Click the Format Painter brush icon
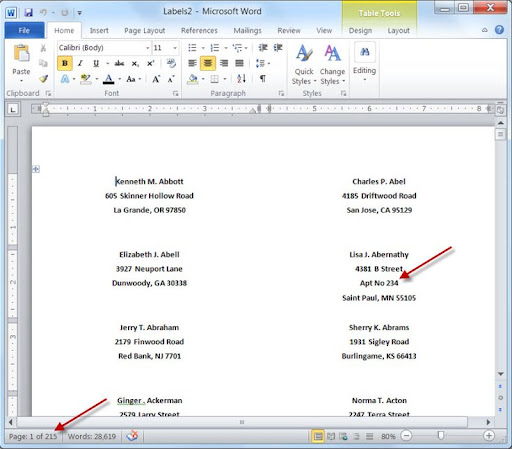Image resolution: width=512 pixels, height=449 pixels. (43, 79)
